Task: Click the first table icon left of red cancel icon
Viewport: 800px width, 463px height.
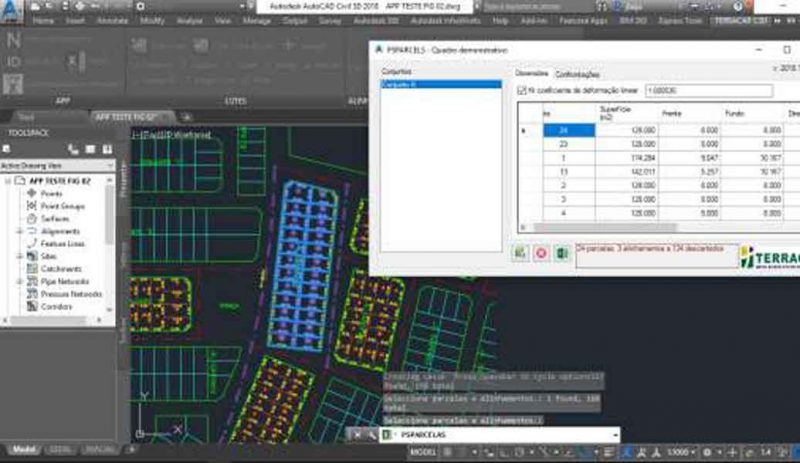Action: pos(521,254)
